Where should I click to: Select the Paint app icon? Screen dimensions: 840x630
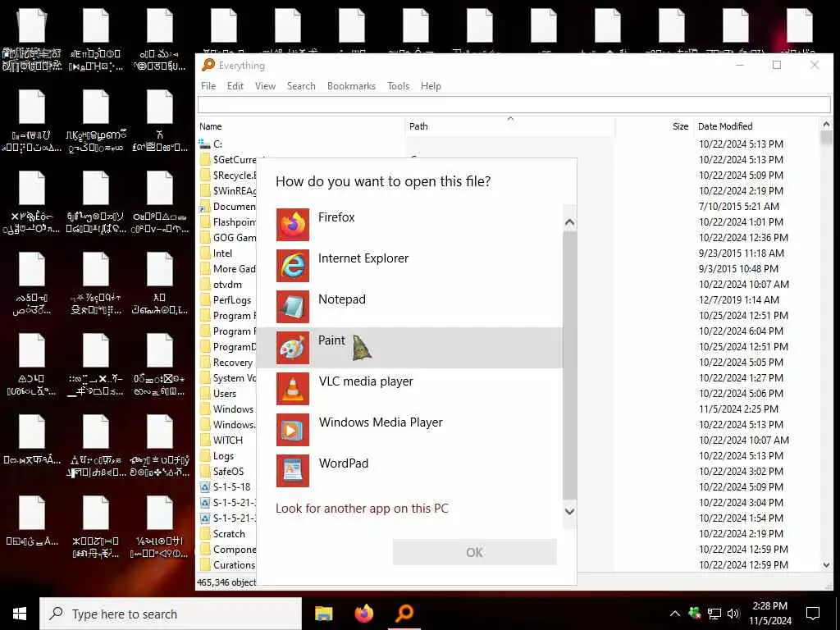[293, 348]
